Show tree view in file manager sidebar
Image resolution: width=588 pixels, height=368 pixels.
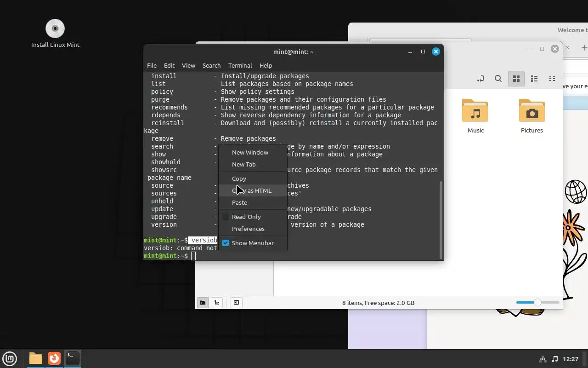[x=216, y=303]
